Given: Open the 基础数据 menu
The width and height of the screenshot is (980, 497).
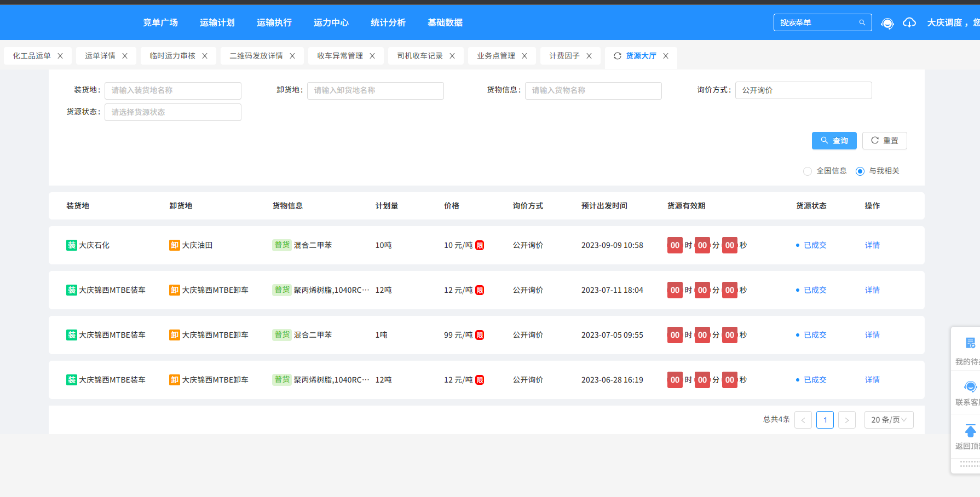Looking at the screenshot, I should 445,22.
